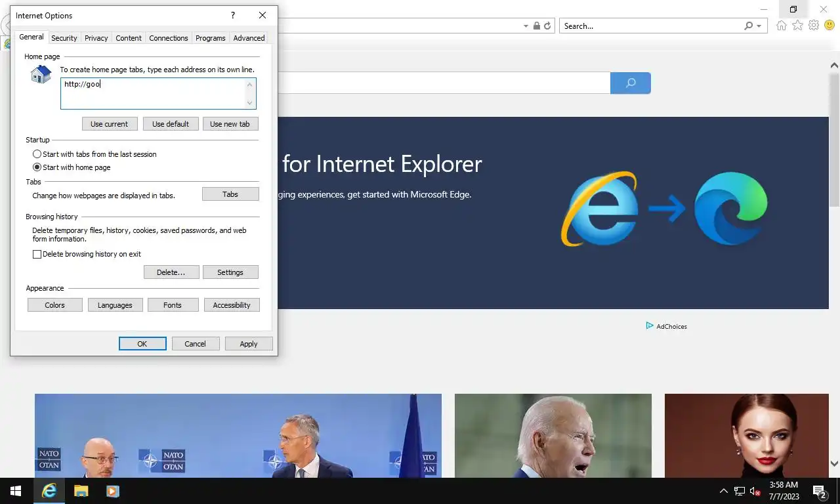This screenshot has width=840, height=504.
Task: Open File Explorer from taskbar
Action: (81, 491)
